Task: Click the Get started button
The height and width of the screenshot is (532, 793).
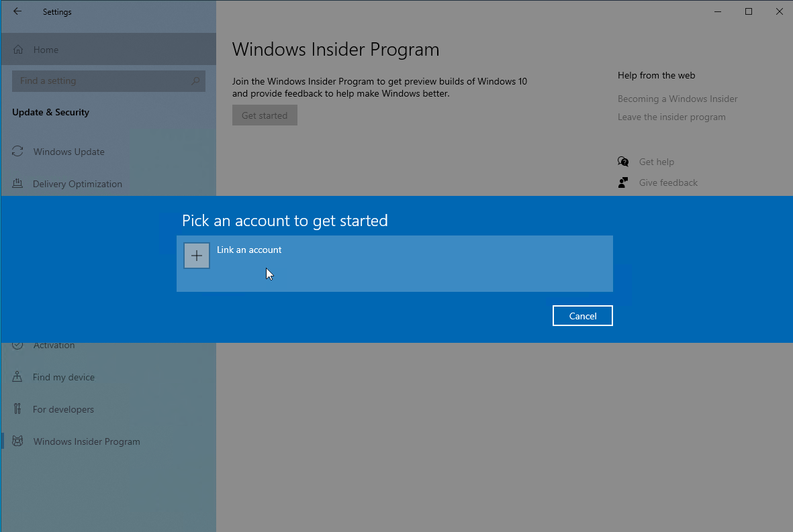Action: point(265,115)
